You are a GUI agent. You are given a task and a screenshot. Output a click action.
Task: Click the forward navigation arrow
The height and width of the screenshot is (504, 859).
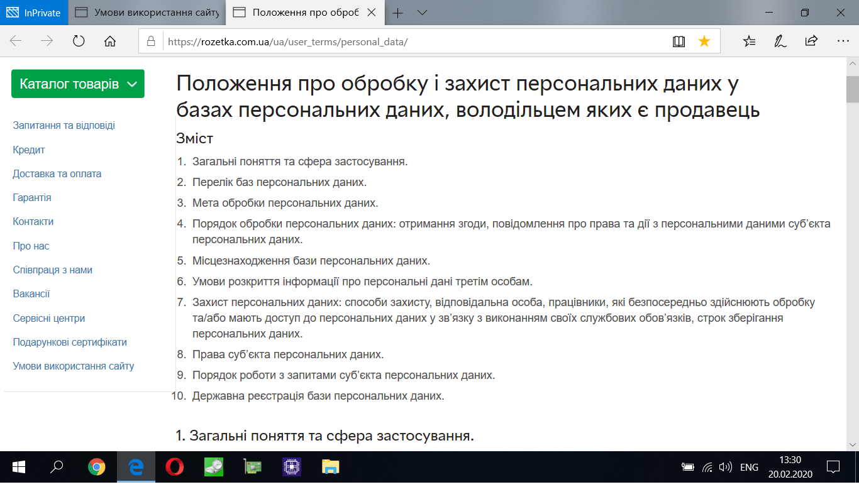[47, 41]
